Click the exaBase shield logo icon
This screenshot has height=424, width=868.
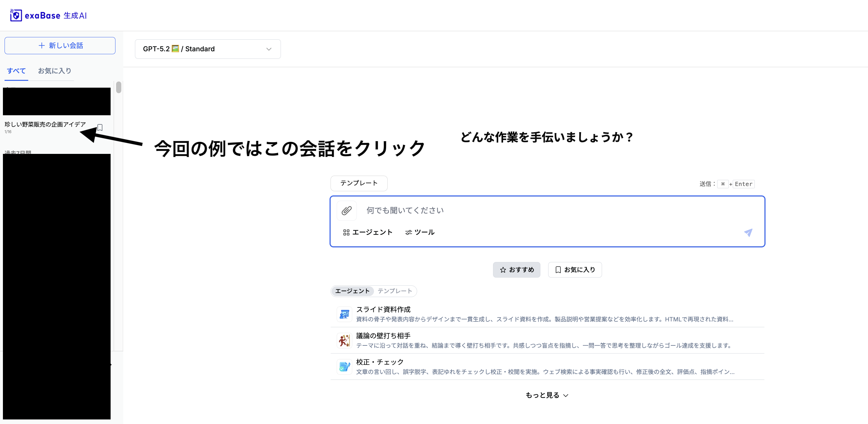16,15
